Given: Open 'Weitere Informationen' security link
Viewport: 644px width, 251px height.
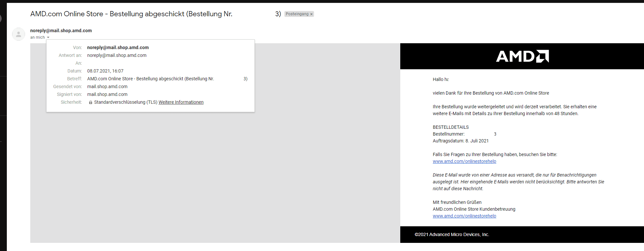Looking at the screenshot, I should click(181, 102).
